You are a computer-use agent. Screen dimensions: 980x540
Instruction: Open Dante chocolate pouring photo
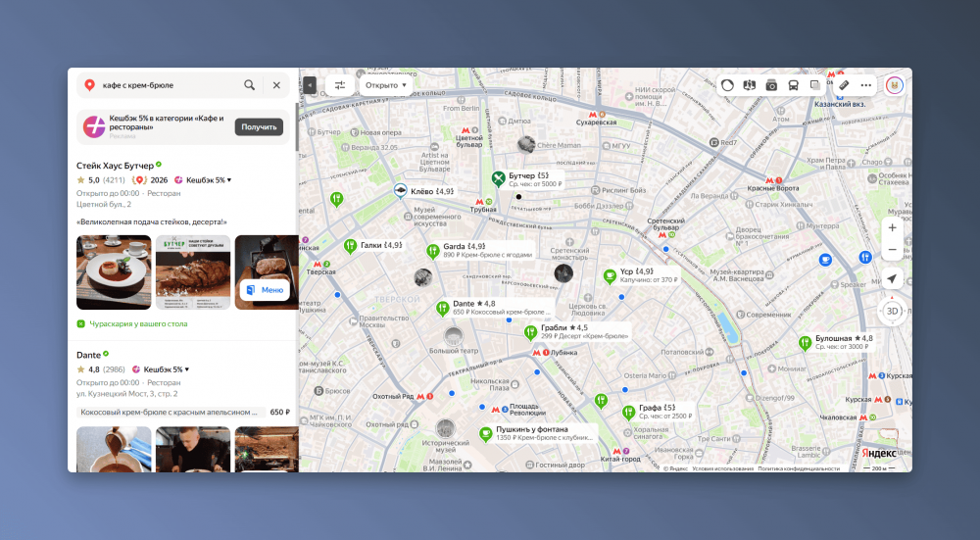tap(114, 449)
